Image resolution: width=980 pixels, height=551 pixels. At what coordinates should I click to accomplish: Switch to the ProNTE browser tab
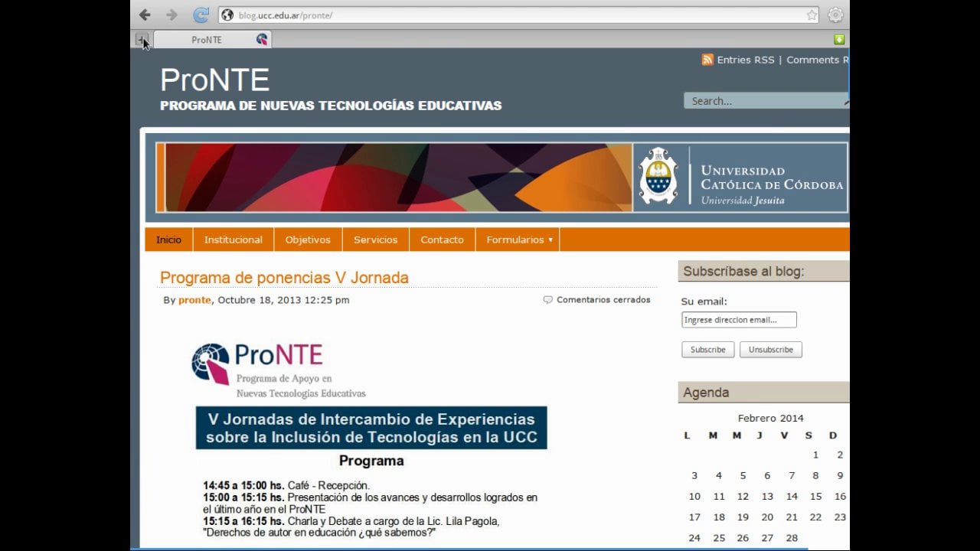click(213, 39)
